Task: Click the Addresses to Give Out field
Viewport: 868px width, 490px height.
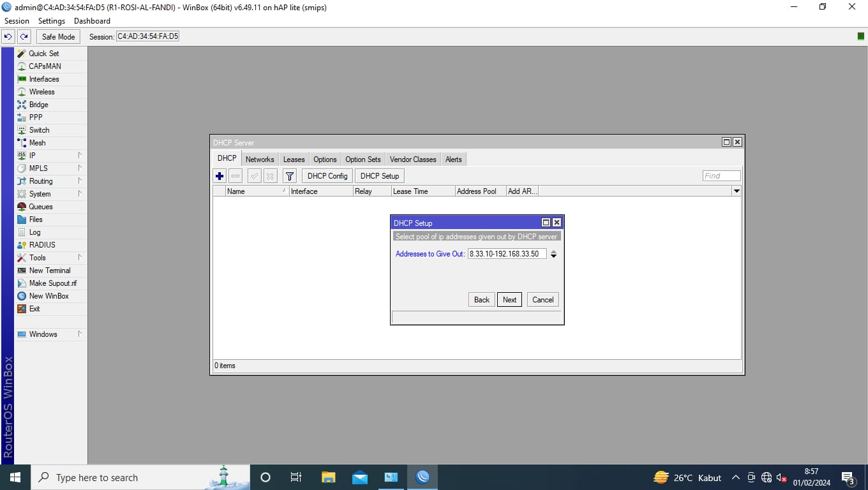Action: pos(507,254)
